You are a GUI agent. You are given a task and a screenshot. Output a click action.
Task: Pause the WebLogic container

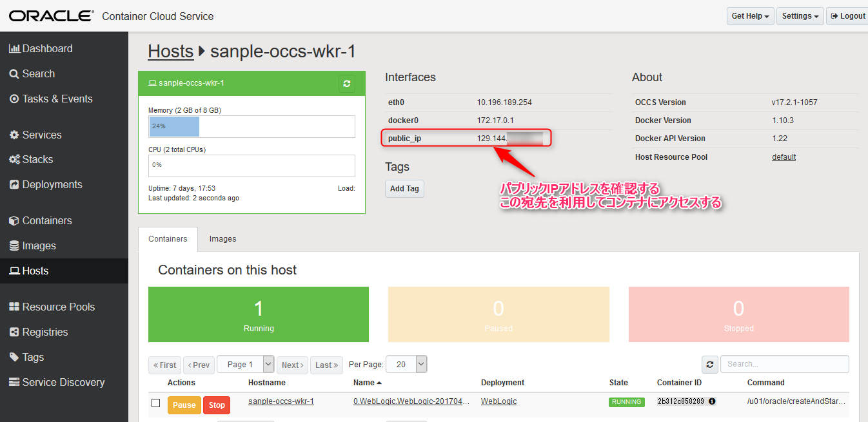(x=184, y=405)
